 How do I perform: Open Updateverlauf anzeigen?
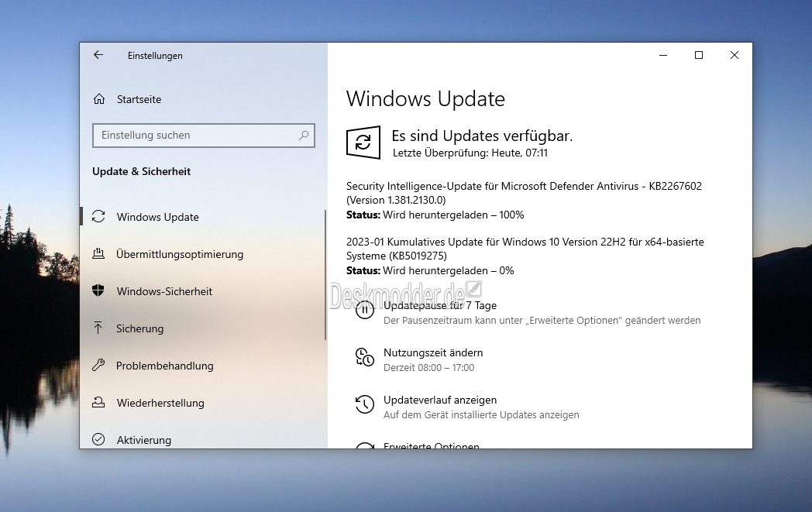[439, 400]
